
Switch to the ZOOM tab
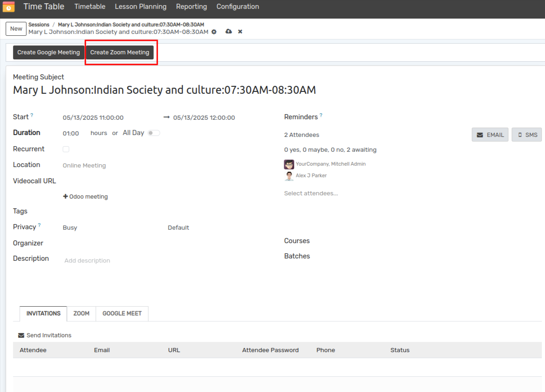click(81, 314)
